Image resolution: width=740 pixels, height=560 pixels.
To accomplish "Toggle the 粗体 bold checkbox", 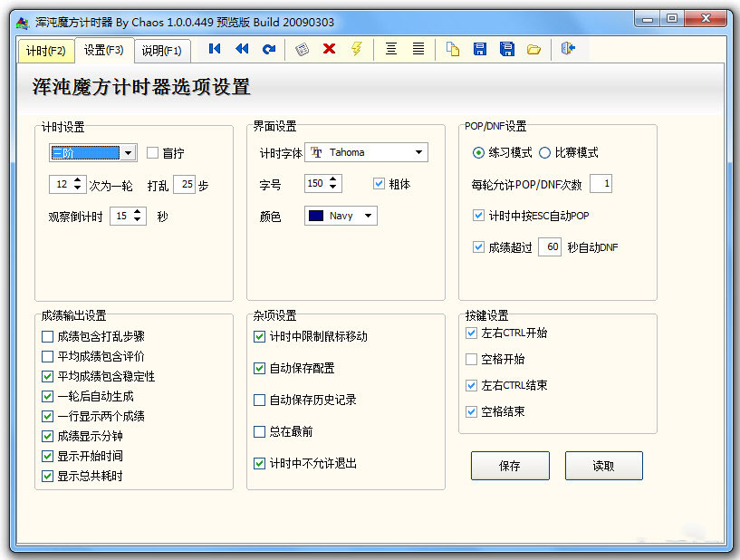I will point(379,183).
